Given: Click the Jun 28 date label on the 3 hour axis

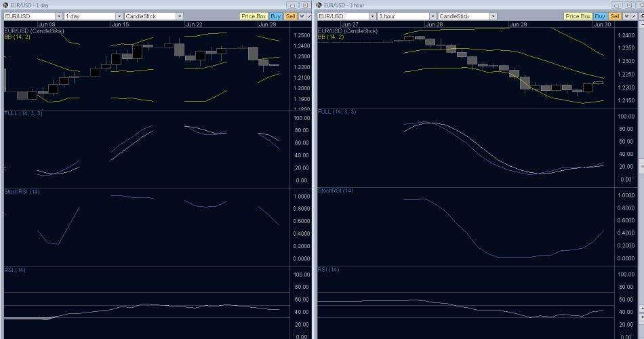Looking at the screenshot, I should [x=434, y=24].
